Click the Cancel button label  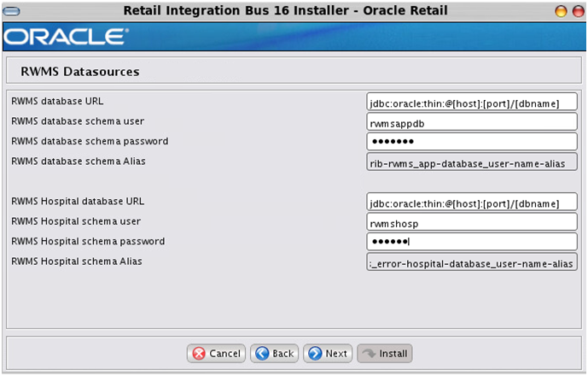coord(224,354)
